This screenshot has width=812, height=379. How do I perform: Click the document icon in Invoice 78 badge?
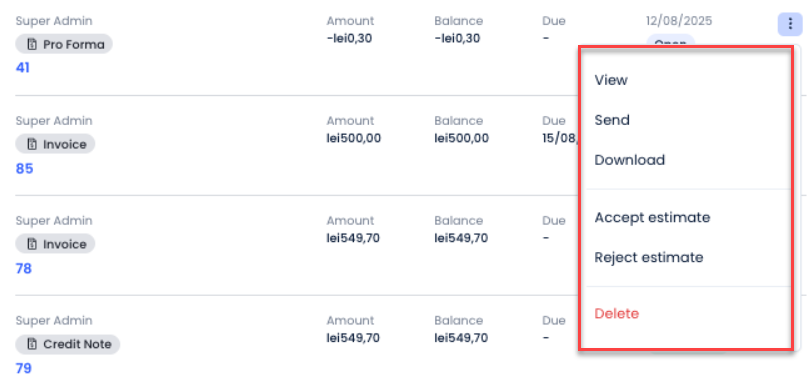32,244
